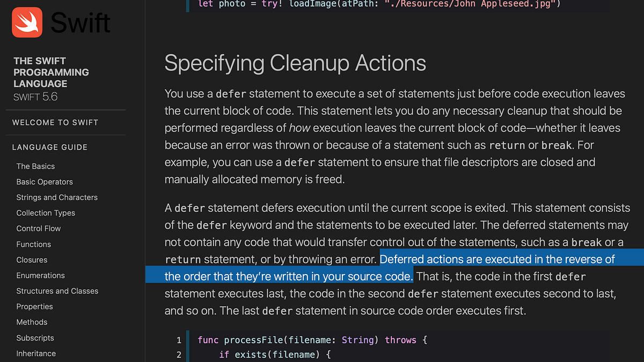Click the let photo loadImage code line
Image resolution: width=644 pixels, height=362 pixels.
point(379,4)
